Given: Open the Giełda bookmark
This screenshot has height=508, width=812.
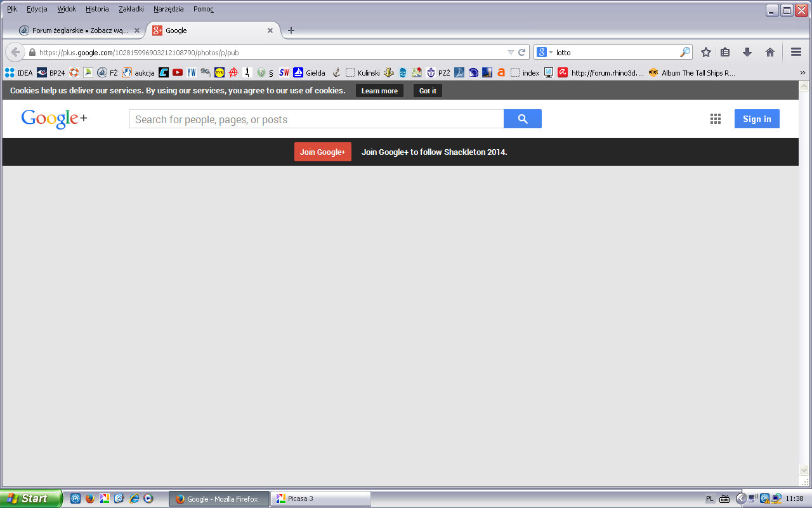Looking at the screenshot, I should [x=309, y=72].
